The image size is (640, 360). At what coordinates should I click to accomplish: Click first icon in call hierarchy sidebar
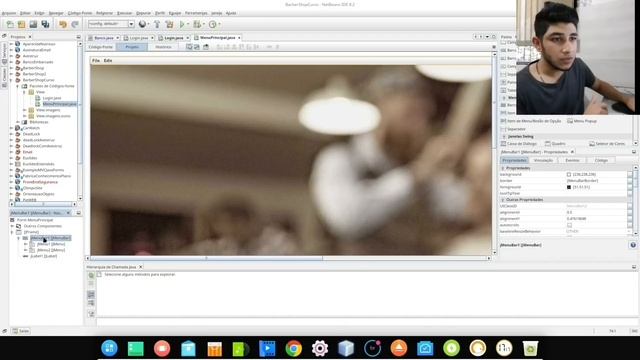pyautogui.click(x=91, y=275)
